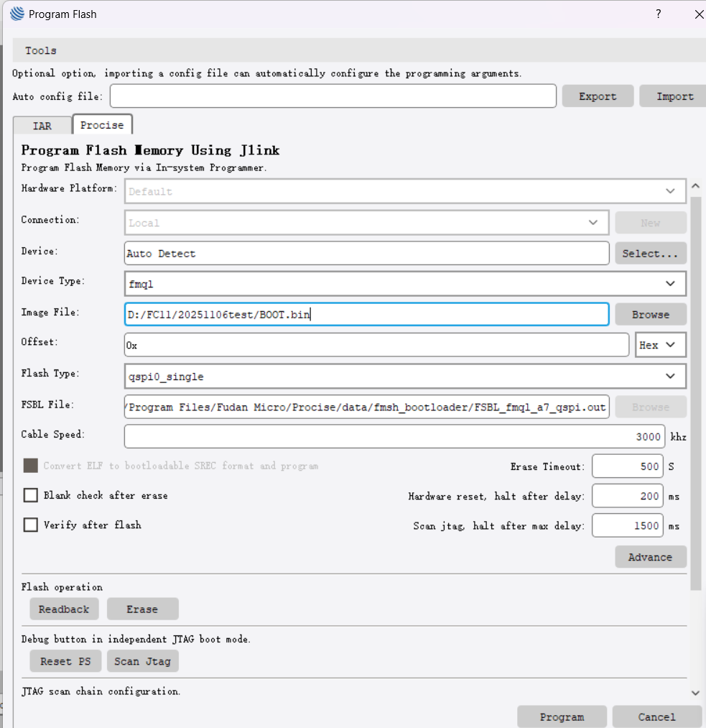The width and height of the screenshot is (706, 728).
Task: Click the Auto config file input field
Action: 333,96
